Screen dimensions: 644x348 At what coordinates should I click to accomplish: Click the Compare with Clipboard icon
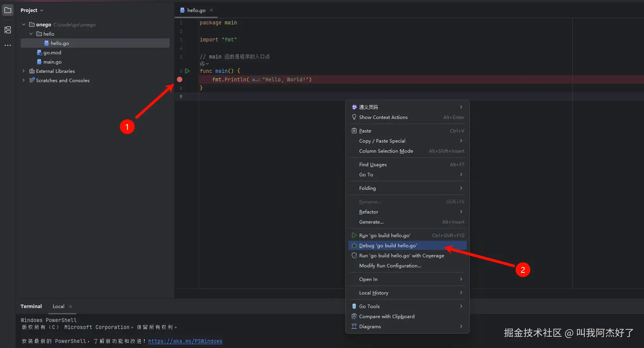[354, 316]
